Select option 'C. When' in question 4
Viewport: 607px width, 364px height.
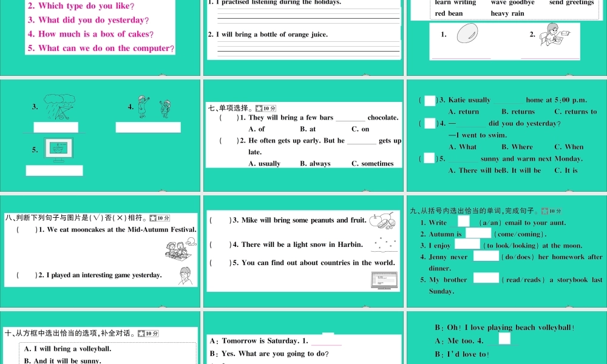click(569, 147)
